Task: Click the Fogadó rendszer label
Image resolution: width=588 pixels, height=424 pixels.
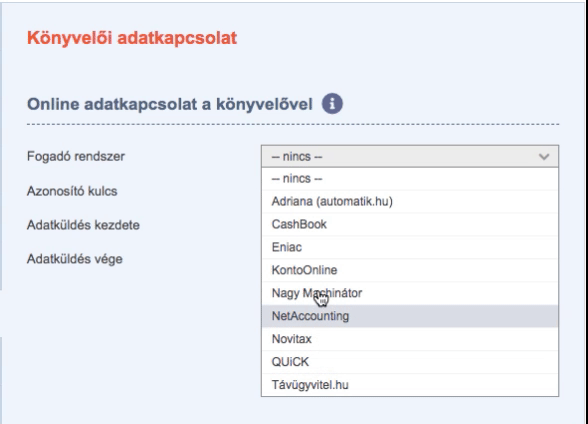Action: click(x=76, y=156)
